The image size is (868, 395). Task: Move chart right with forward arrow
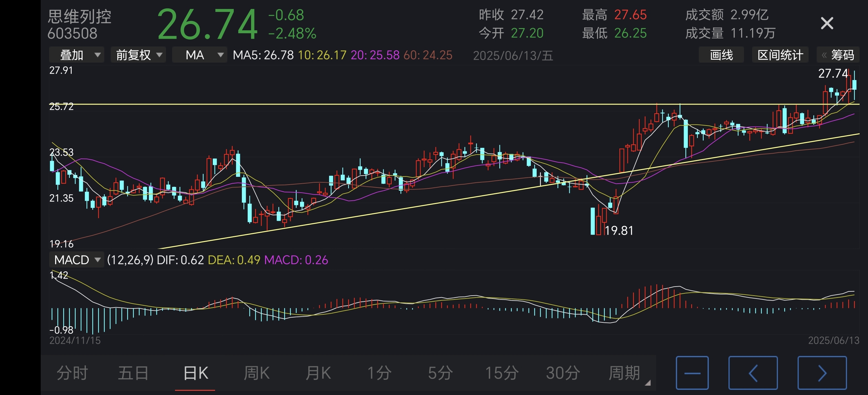(x=822, y=373)
